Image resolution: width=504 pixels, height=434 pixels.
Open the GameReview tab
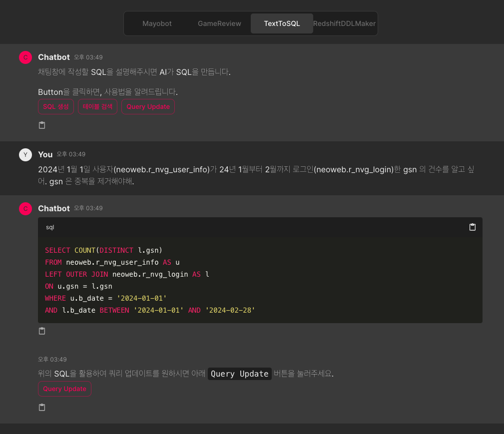tap(219, 23)
